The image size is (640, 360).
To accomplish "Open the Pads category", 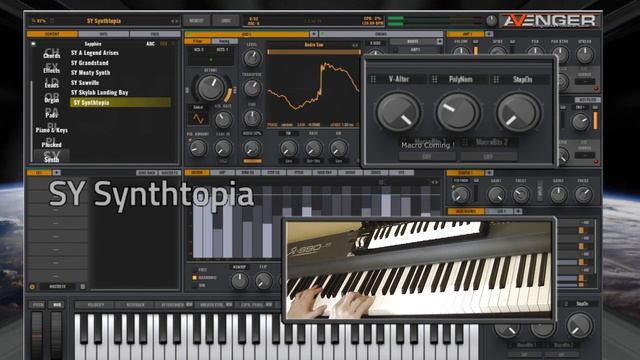I will point(51,114).
